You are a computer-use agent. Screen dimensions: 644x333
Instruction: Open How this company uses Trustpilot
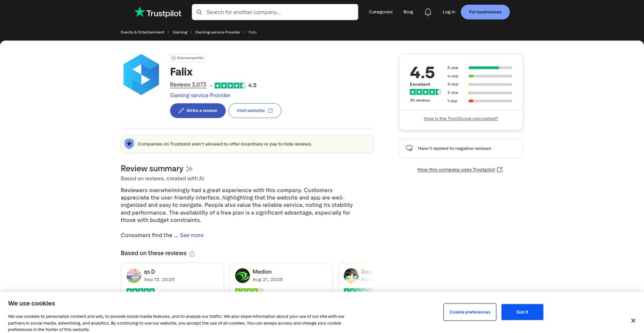point(460,170)
